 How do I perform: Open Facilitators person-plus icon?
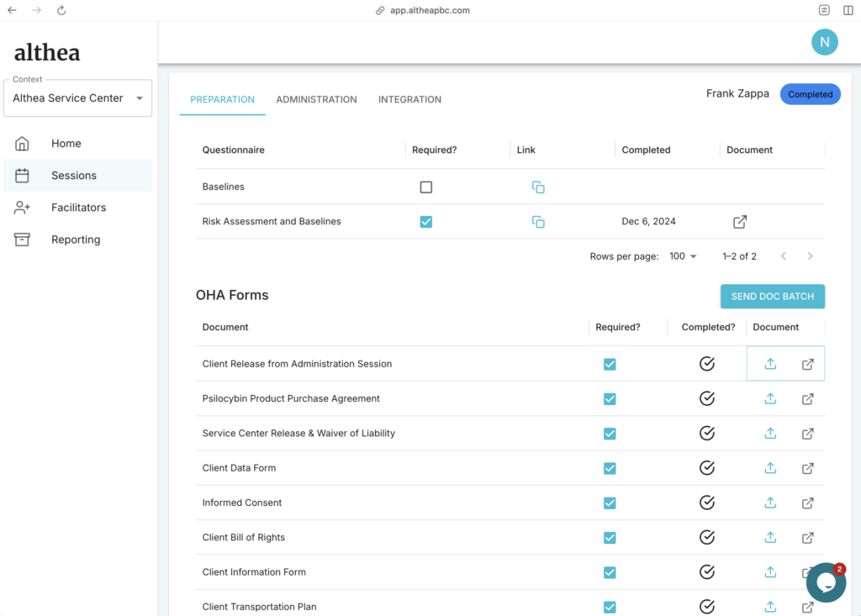point(22,208)
